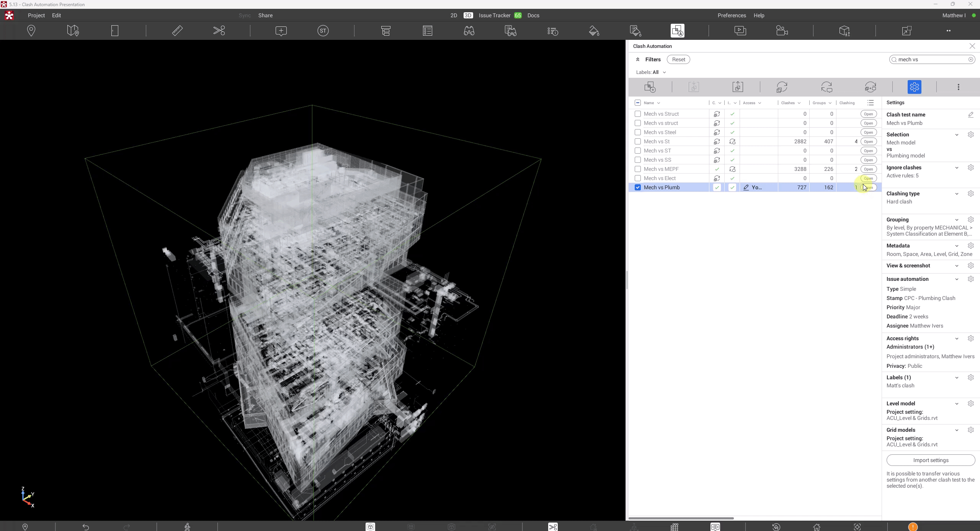Image resolution: width=980 pixels, height=531 pixels.
Task: Open the Help menu
Action: [x=759, y=15]
